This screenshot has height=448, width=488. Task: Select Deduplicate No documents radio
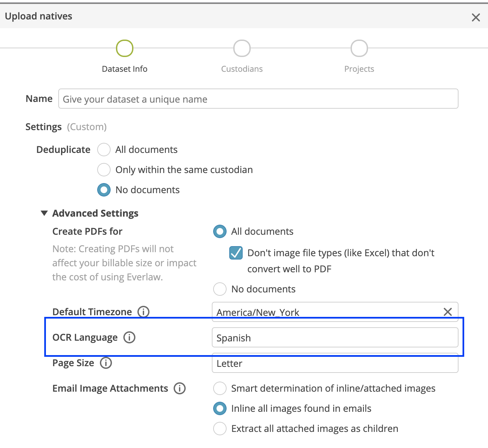pos(104,190)
